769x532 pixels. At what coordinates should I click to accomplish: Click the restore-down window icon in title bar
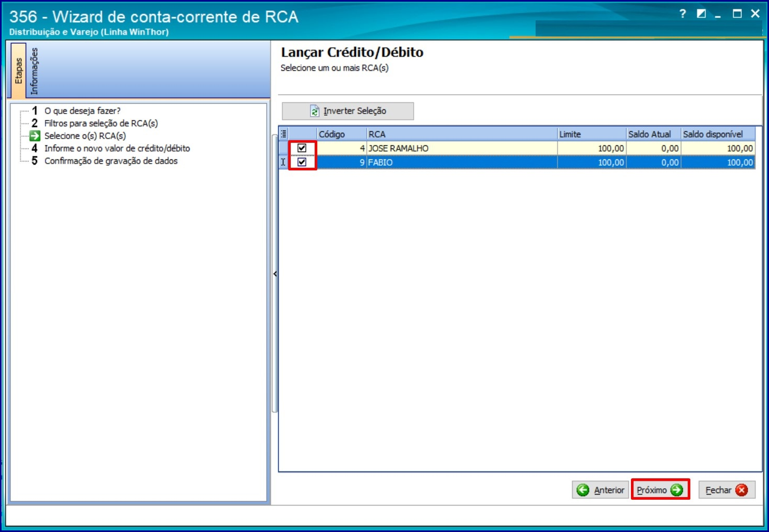click(x=701, y=14)
